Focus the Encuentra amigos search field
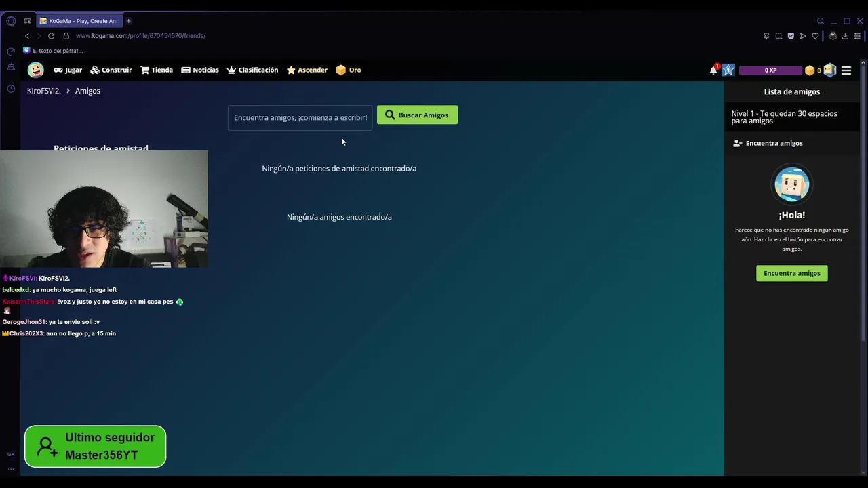Viewport: 868px width, 488px height. click(300, 117)
